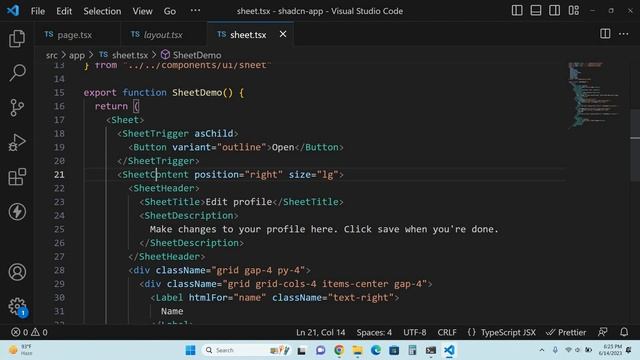
Task: Open the Search view in activity bar
Action: click(17, 73)
